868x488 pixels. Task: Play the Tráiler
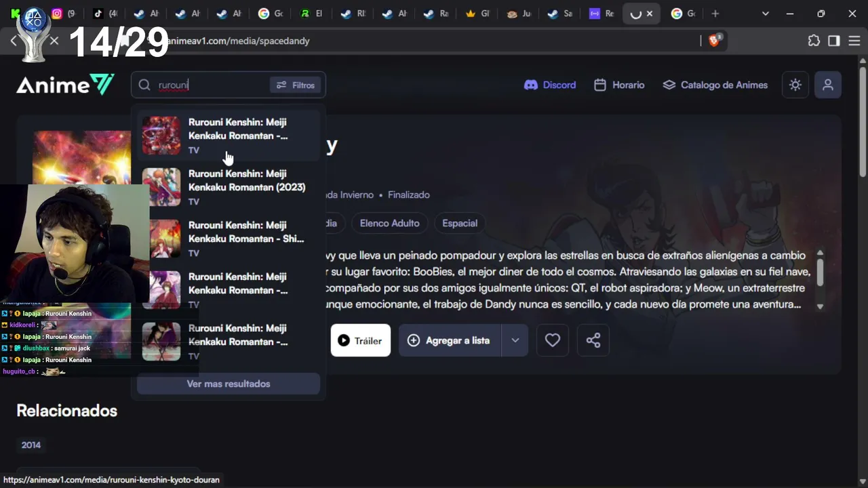[x=361, y=340]
